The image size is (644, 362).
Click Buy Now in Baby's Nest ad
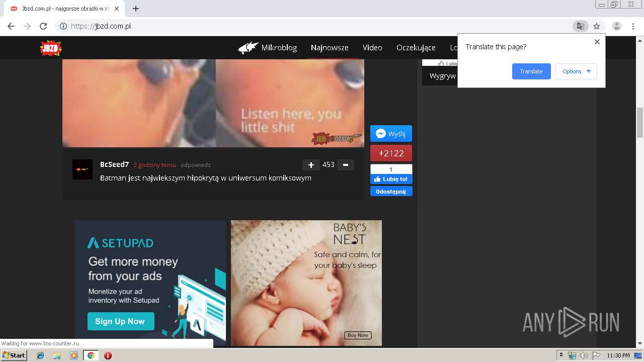point(358,335)
